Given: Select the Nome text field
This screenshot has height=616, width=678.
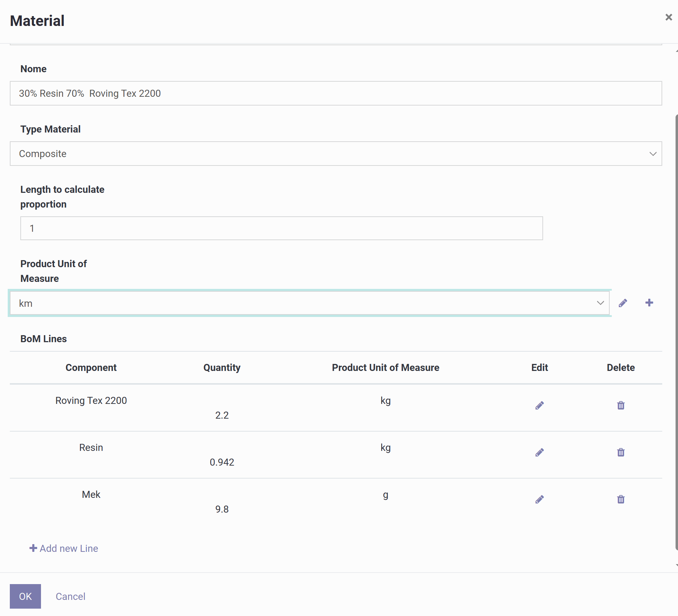Looking at the screenshot, I should point(336,93).
